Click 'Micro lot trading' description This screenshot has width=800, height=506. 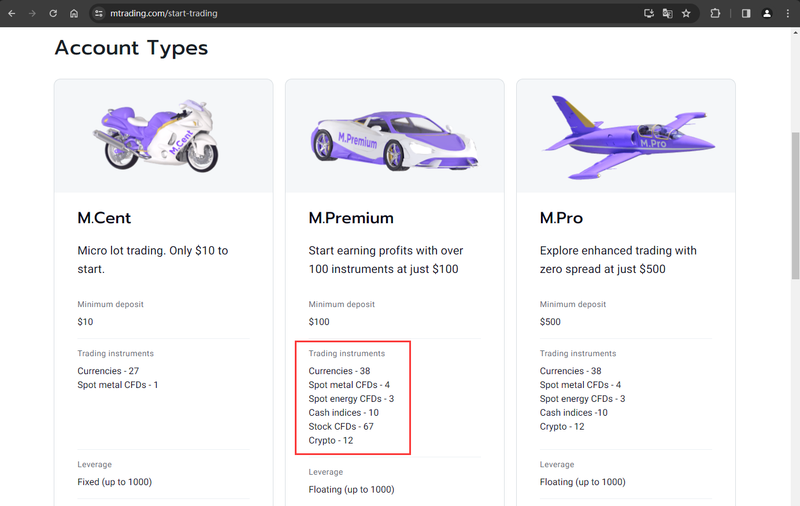tap(153, 260)
